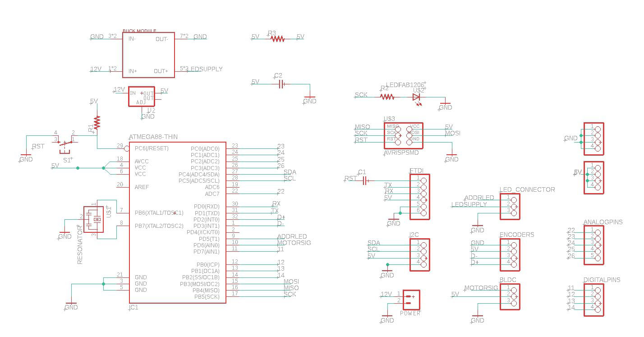This screenshot has width=644, height=337.
Task: Click the AVCC pin label
Action: click(x=142, y=161)
